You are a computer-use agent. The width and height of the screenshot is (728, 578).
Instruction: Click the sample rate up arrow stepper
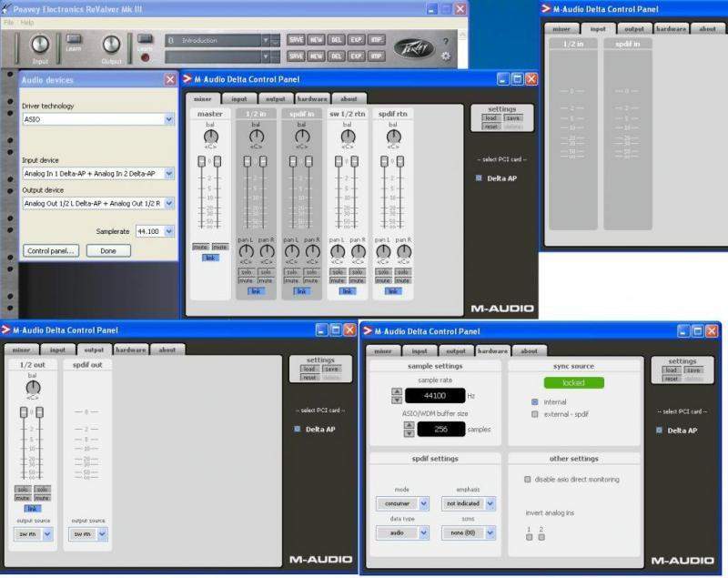pos(396,391)
